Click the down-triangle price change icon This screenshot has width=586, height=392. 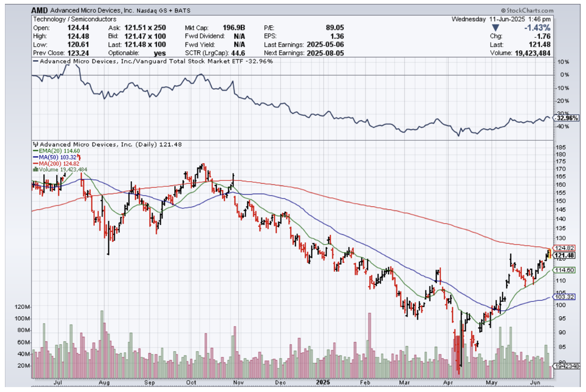tap(495, 28)
